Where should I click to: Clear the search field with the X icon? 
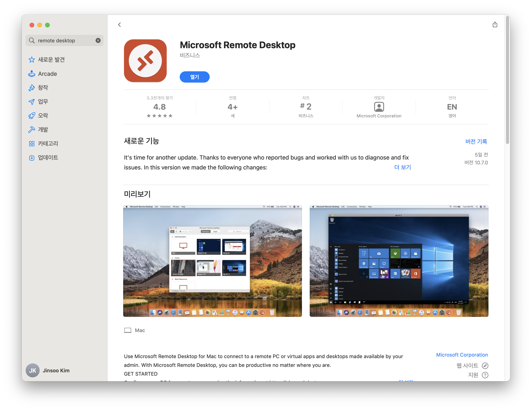[x=98, y=40]
